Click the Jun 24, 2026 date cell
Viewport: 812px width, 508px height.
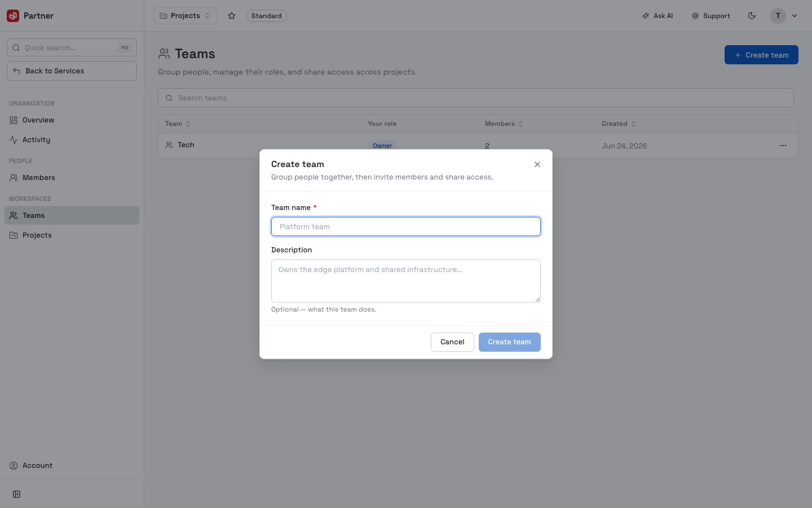(x=624, y=146)
